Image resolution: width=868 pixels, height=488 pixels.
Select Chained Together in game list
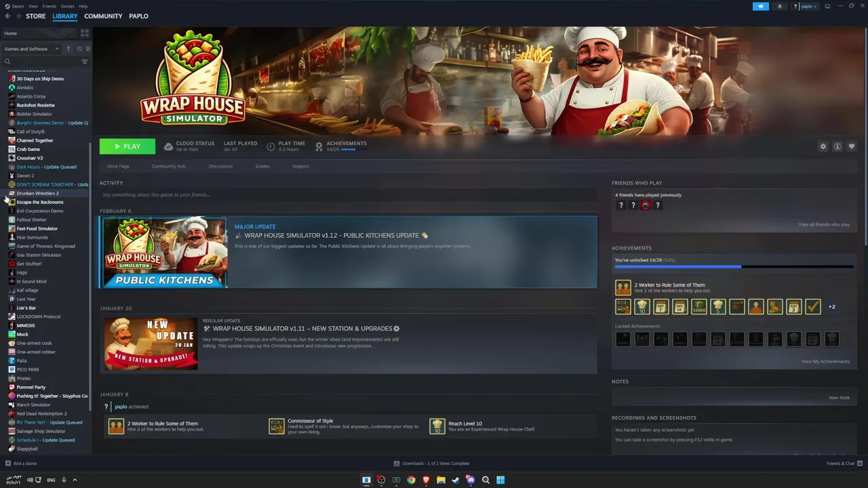(35, 140)
